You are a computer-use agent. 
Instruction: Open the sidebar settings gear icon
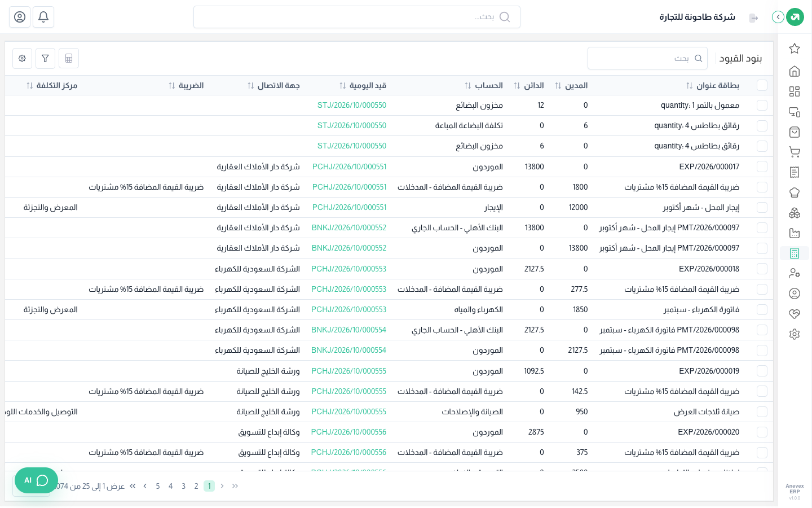[795, 334]
